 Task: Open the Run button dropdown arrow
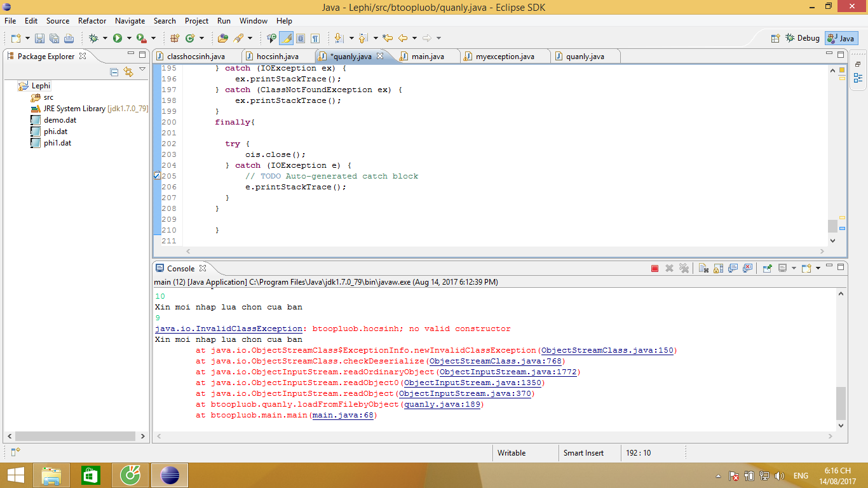(129, 38)
